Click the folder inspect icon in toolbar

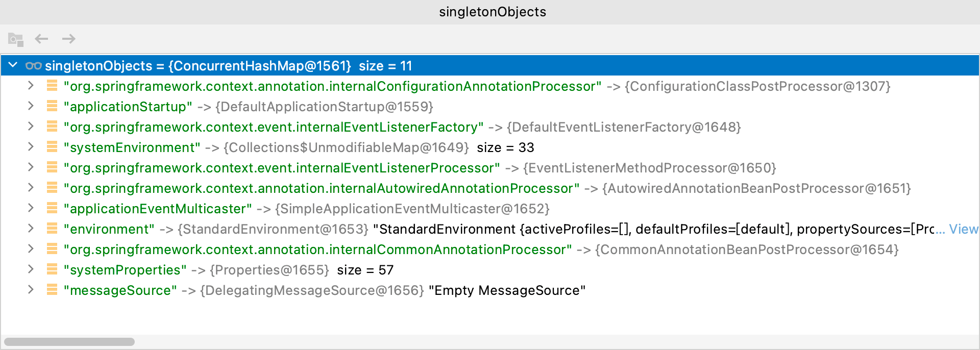point(15,39)
